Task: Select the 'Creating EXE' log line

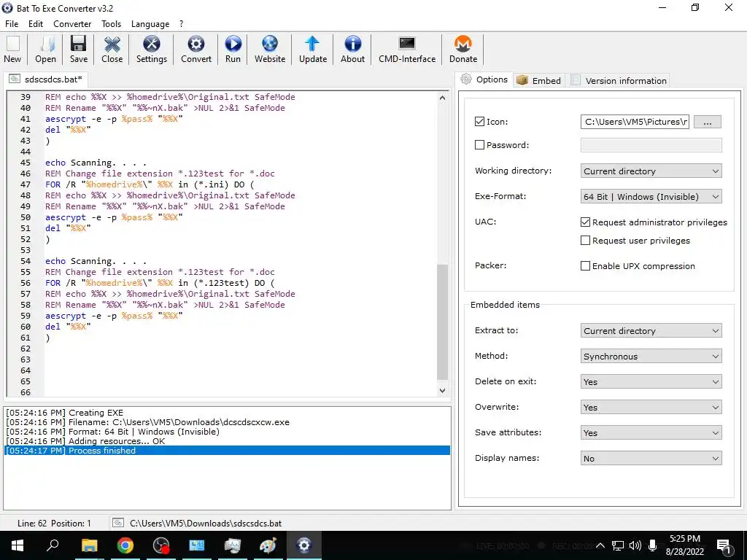Action: (x=228, y=413)
